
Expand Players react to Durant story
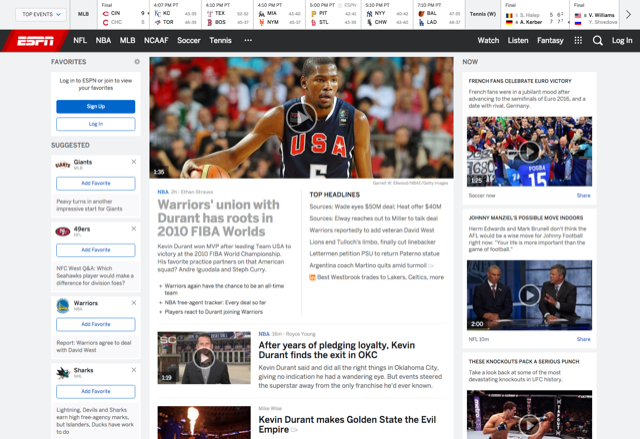[211, 312]
